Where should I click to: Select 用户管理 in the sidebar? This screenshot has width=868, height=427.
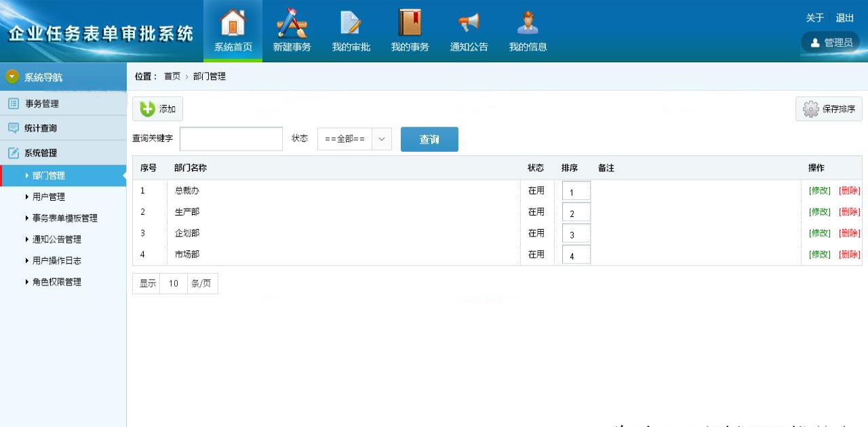pyautogui.click(x=49, y=197)
